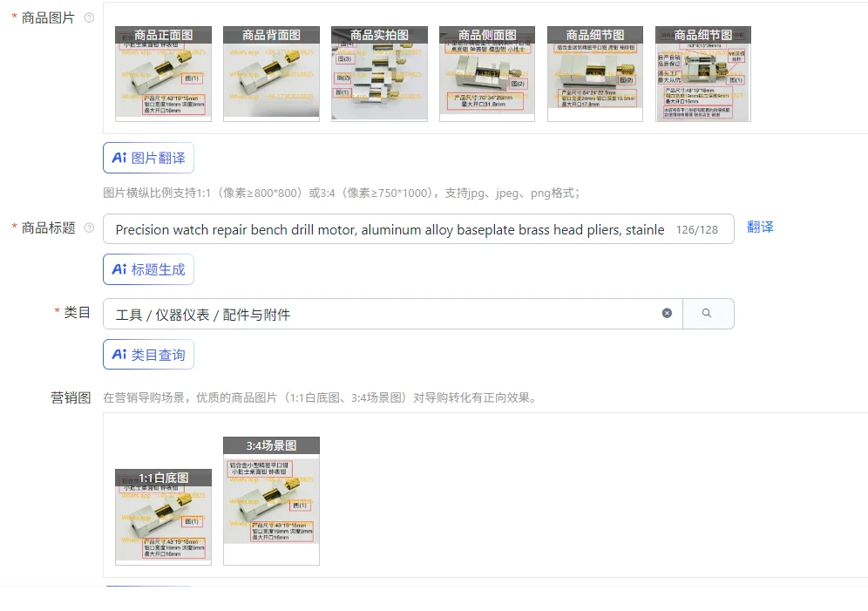Click the AI 图片翻译 button
Image resolution: width=868 pixels, height=611 pixels.
click(148, 158)
